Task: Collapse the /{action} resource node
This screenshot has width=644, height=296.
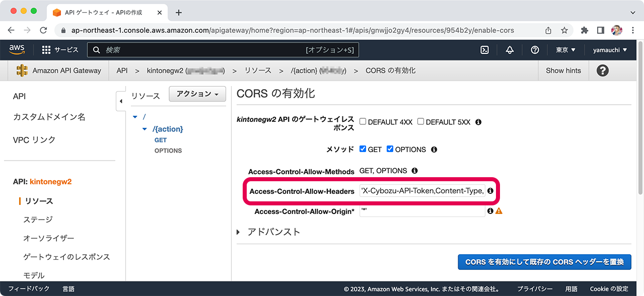Action: (x=145, y=129)
